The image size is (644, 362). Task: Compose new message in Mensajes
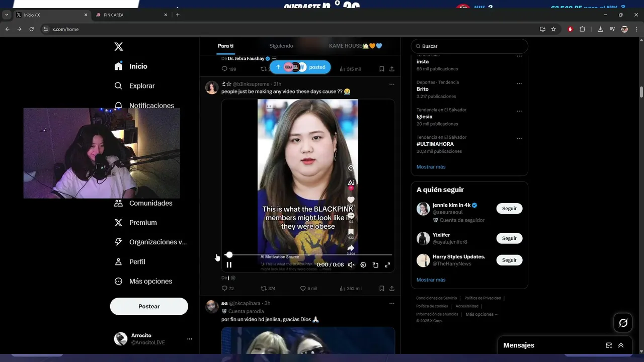pos(609,345)
